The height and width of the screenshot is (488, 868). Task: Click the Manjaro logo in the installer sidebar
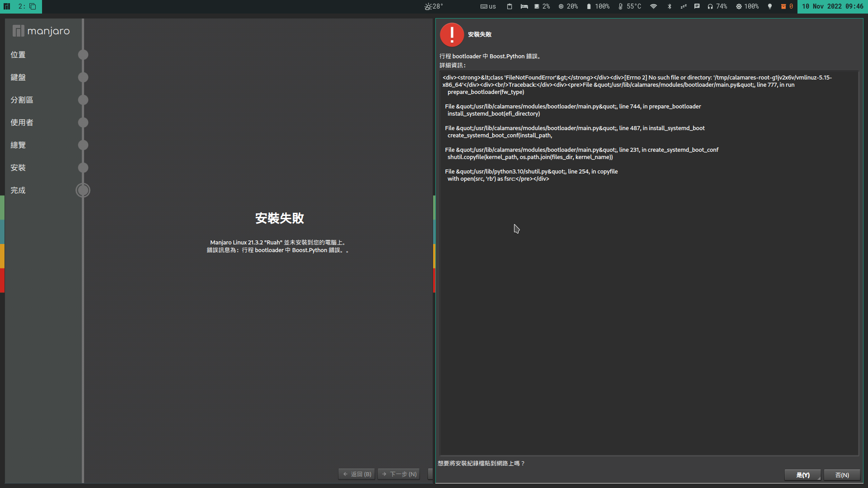pos(42,30)
